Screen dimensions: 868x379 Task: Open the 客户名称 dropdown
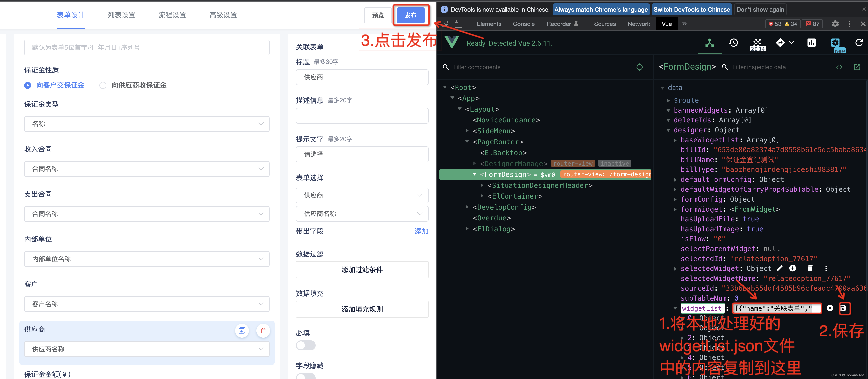(146, 304)
